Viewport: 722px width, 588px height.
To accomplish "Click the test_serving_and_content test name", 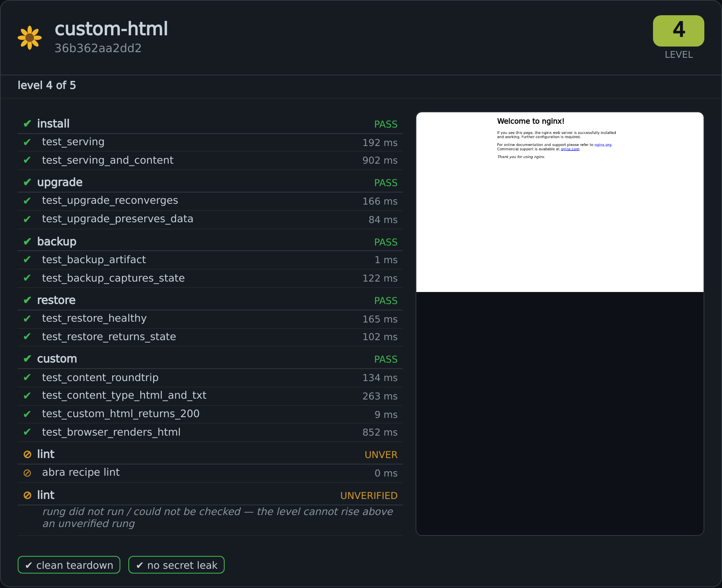I will [107, 160].
